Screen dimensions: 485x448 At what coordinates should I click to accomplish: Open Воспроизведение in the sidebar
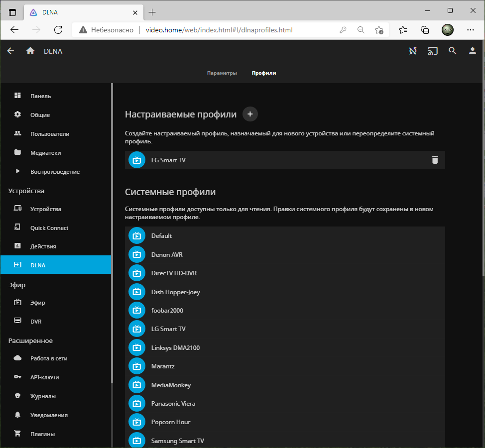click(56, 172)
